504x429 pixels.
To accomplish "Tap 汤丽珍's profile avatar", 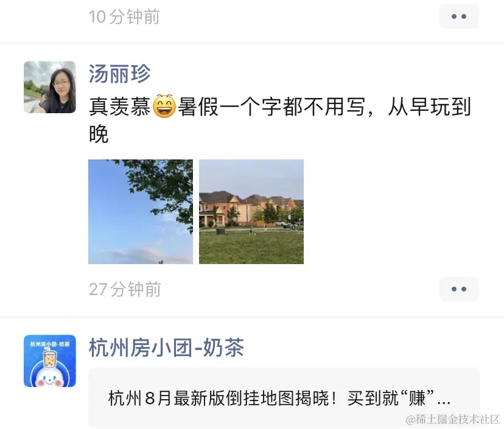I will pos(50,87).
